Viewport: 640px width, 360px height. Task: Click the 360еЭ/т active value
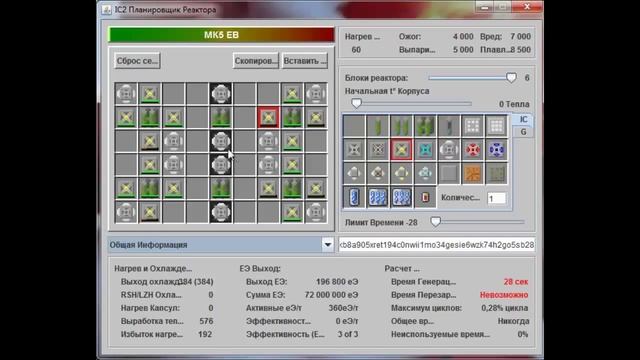344,308
